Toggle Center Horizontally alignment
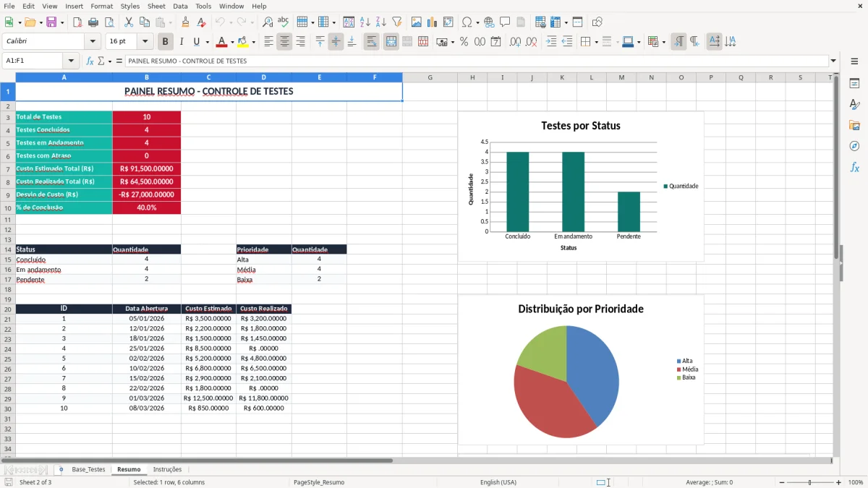Image resolution: width=868 pixels, height=488 pixels. point(284,42)
